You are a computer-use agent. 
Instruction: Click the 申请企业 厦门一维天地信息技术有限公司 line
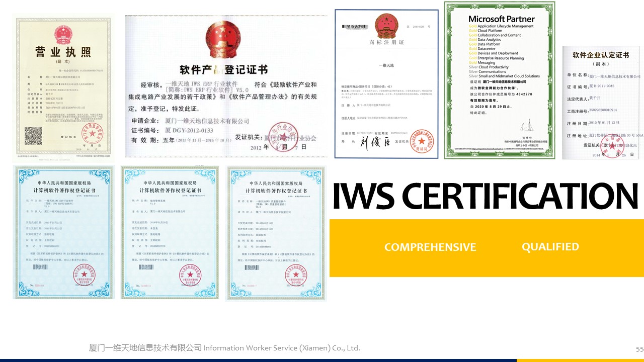[x=191, y=122]
